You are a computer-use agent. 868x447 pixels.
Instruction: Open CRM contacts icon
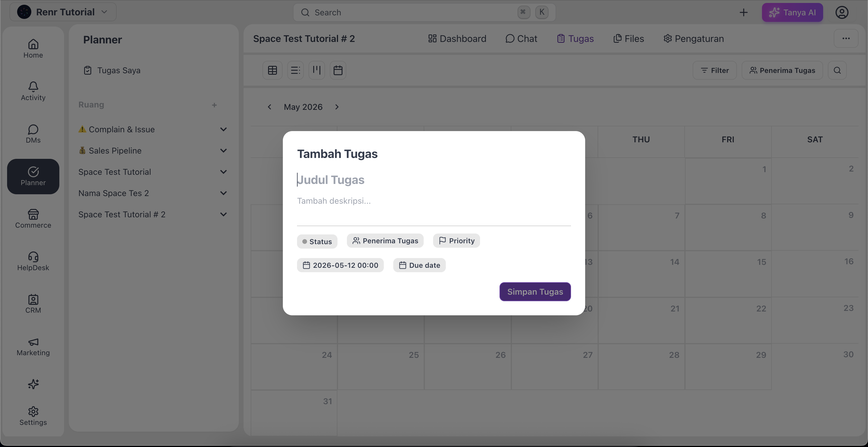(33, 304)
